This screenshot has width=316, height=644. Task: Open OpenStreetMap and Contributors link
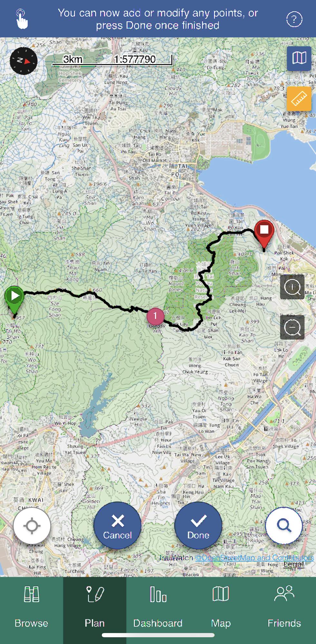(x=254, y=558)
